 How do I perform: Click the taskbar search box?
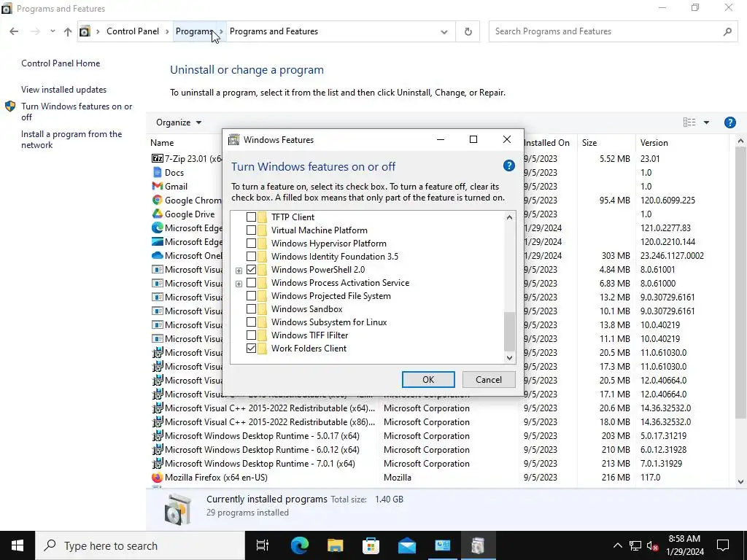tap(140, 545)
